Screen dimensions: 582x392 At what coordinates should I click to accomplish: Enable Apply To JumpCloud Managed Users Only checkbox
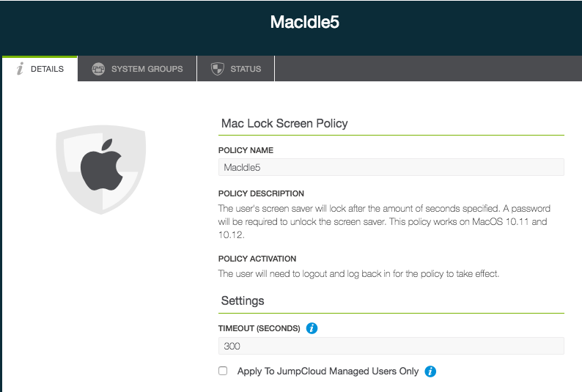(223, 371)
